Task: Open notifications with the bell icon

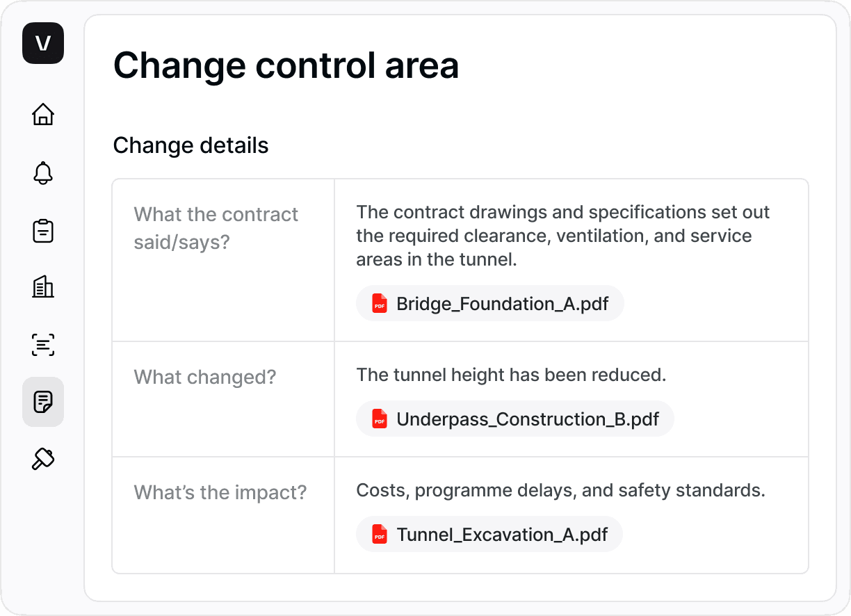Action: 43,172
